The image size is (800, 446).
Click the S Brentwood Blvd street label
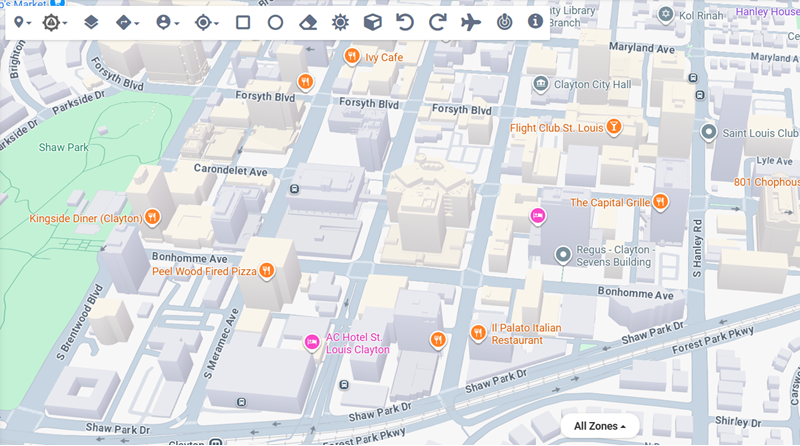(x=80, y=323)
